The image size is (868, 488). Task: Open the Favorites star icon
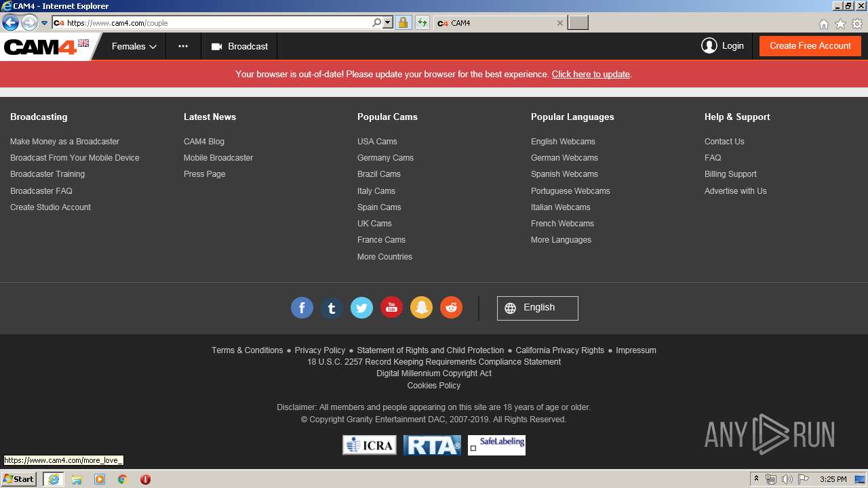(840, 24)
